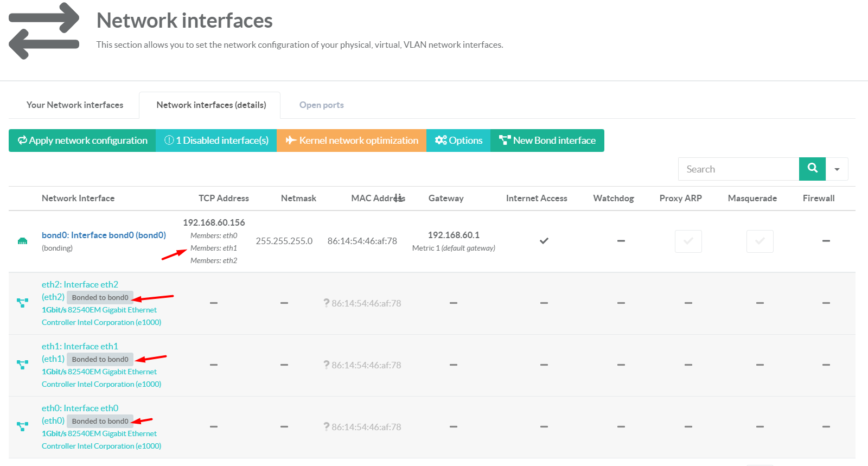Click the question mark beside eth2 MAC
The width and height of the screenshot is (868, 466).
click(x=327, y=303)
